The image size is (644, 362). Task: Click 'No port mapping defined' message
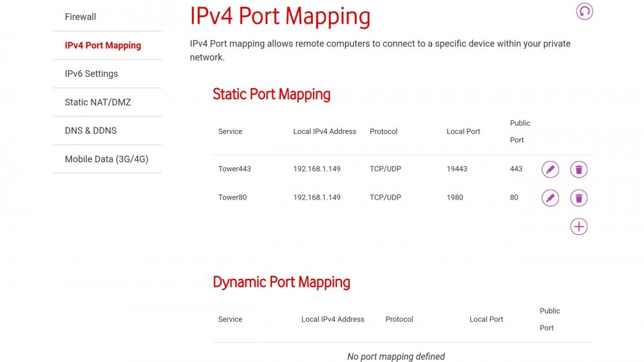point(396,356)
